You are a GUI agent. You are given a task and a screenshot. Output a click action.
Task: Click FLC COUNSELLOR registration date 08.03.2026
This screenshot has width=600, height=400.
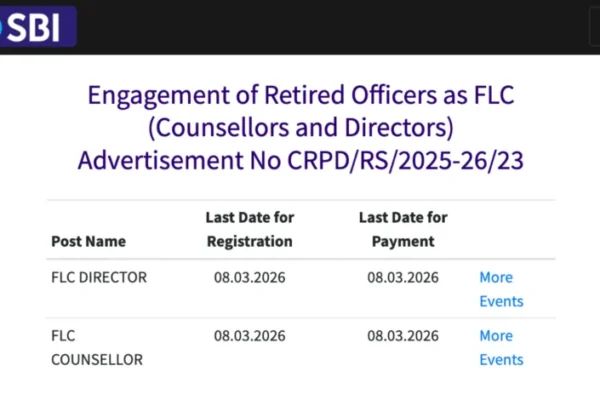[249, 335]
